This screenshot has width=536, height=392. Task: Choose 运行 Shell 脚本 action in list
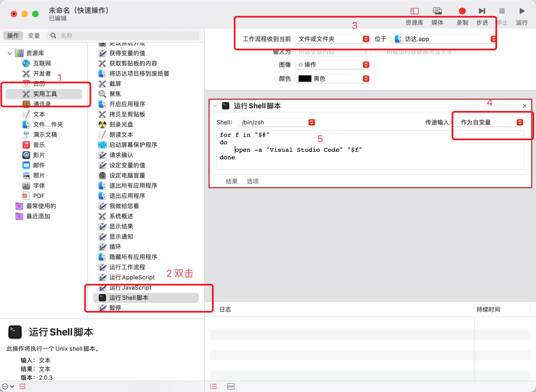click(146, 298)
